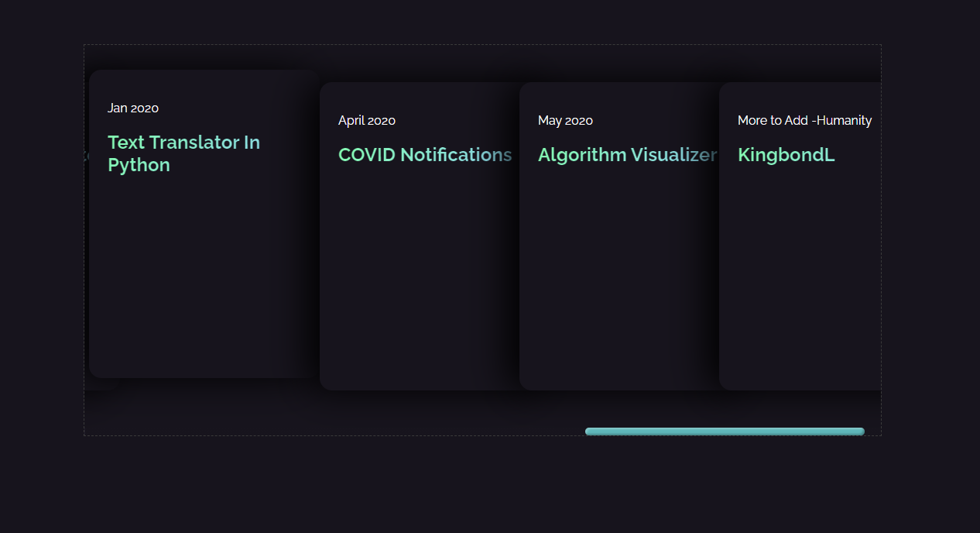Click the May 2020 date label
Viewport: 980px width, 533px height.
[x=565, y=120]
